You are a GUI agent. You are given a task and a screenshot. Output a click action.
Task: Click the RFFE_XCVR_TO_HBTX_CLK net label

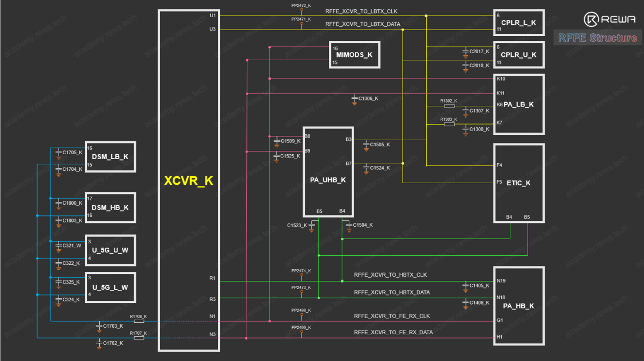pyautogui.click(x=390, y=275)
